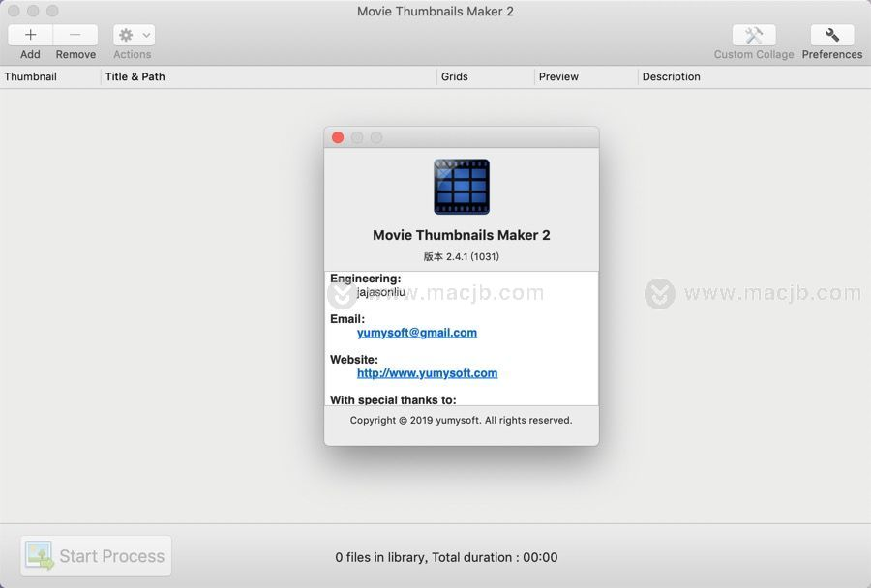The image size is (871, 588).
Task: Click the 'jajasonliu' engineering credit
Action: click(381, 291)
